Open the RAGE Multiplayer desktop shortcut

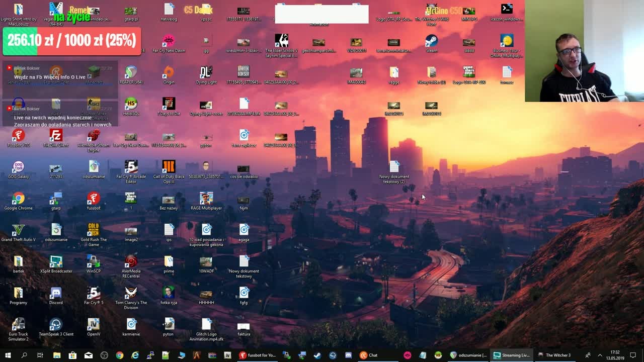tap(206, 201)
